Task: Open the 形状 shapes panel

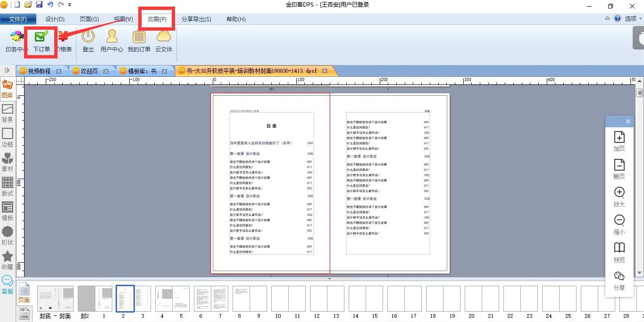Action: click(7, 236)
